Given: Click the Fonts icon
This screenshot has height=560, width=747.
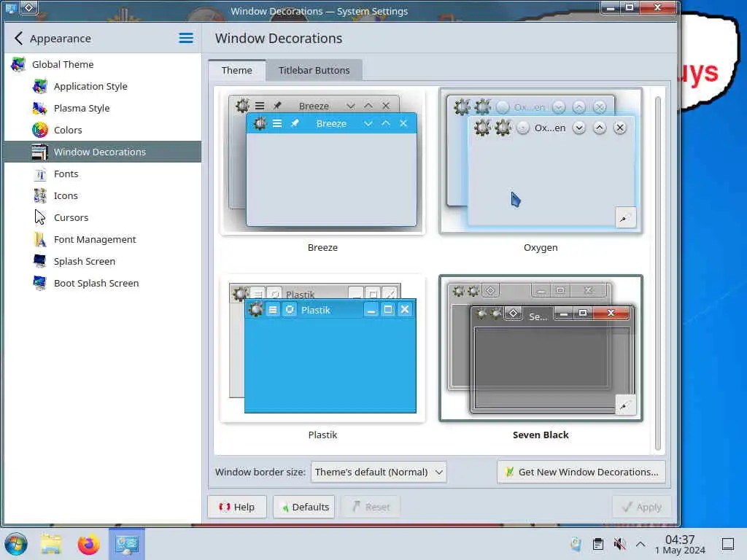Looking at the screenshot, I should tap(40, 174).
